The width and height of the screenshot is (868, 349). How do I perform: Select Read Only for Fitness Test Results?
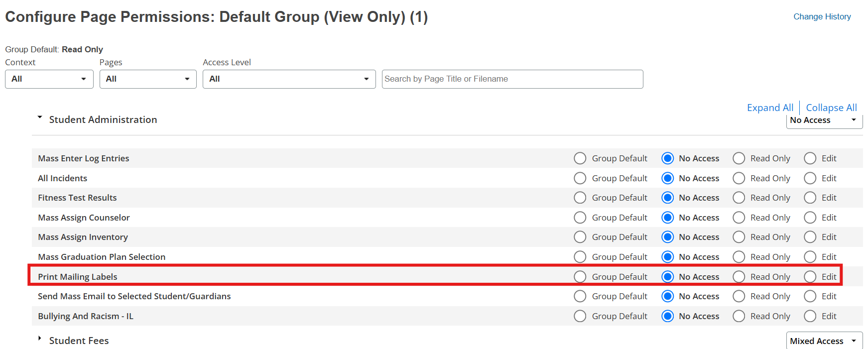(x=739, y=197)
